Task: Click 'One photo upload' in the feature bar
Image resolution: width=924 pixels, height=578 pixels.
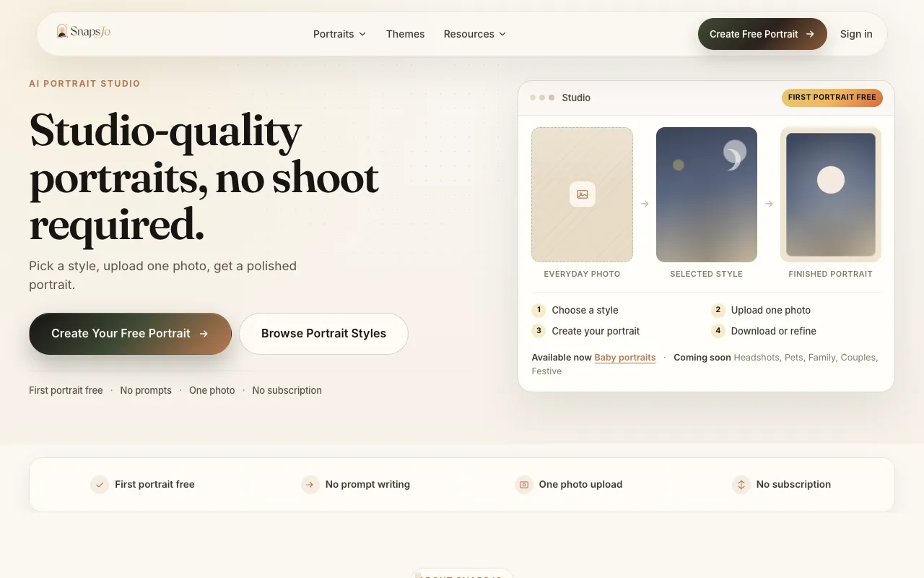Action: coord(580,485)
